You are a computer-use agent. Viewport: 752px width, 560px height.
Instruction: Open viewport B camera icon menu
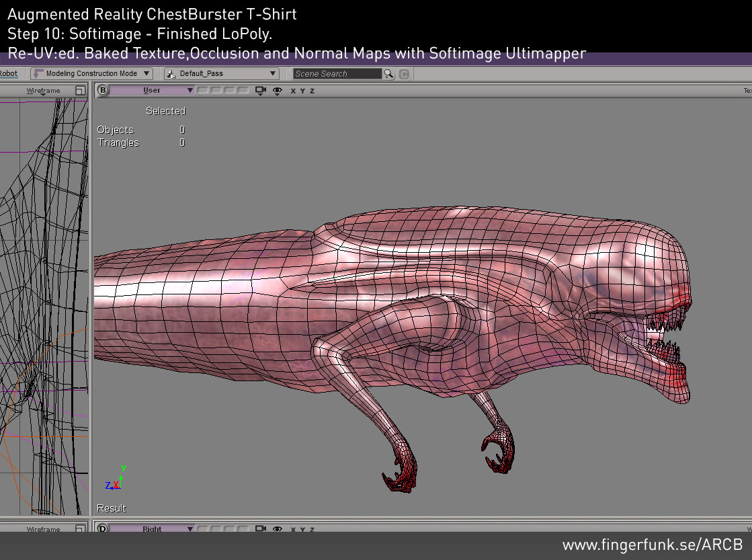(x=261, y=90)
